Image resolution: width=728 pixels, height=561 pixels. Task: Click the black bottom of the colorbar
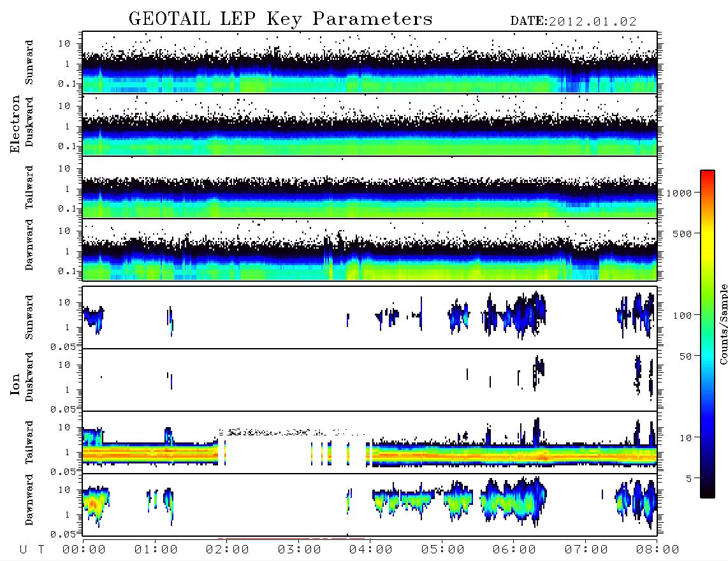click(708, 492)
